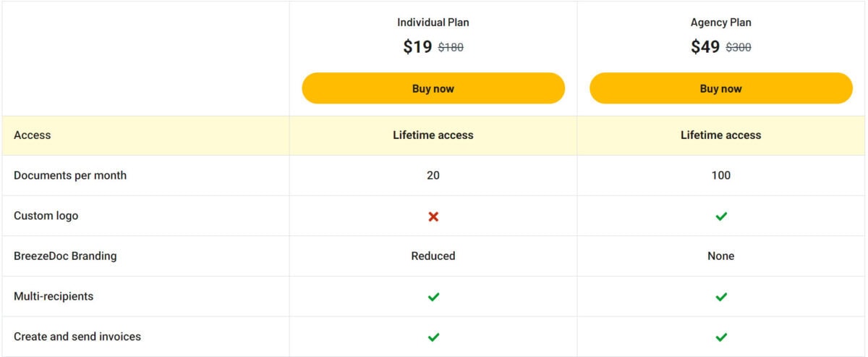Viewport: 868px width, 357px height.
Task: Click the Access row label
Action: [33, 135]
